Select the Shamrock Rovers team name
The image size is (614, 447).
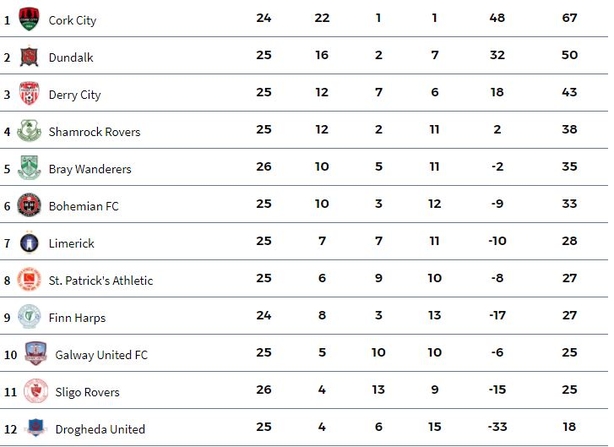(x=94, y=132)
